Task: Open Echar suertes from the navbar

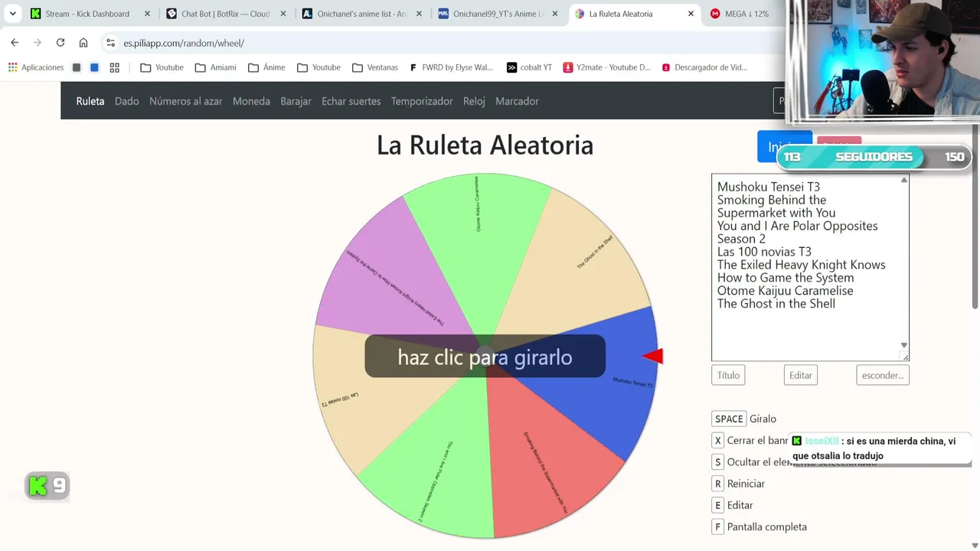Action: (x=351, y=101)
